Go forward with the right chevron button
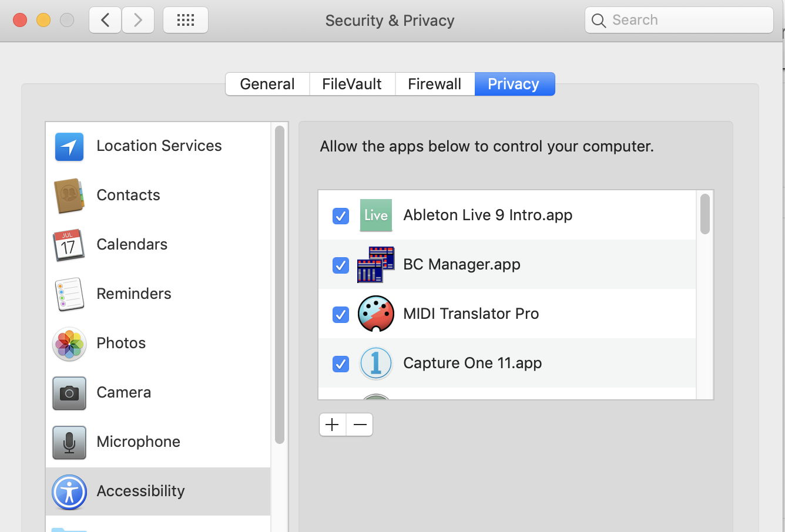Image resolution: width=785 pixels, height=532 pixels. coord(138,20)
